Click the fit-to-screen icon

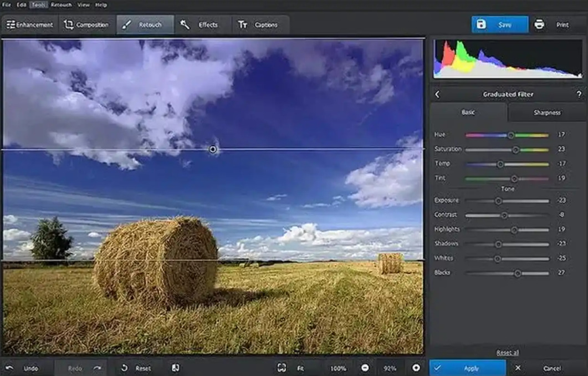click(x=282, y=368)
